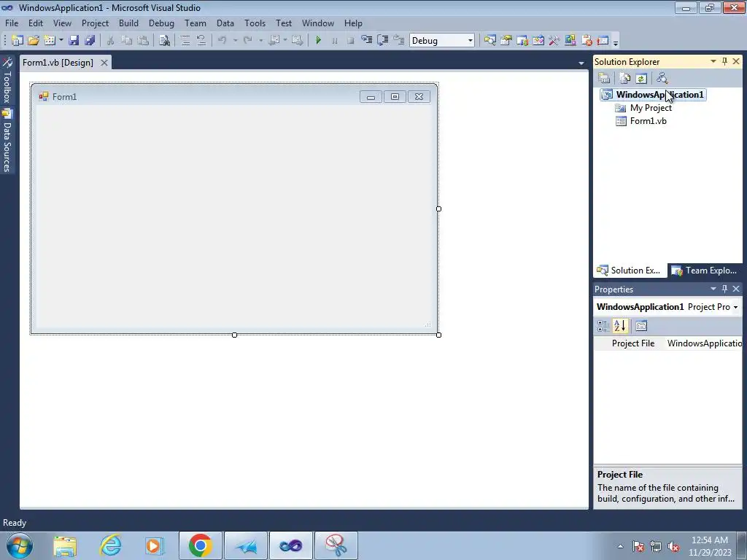The width and height of the screenshot is (747, 560).
Task: Start debugging with the green play icon
Action: click(319, 41)
